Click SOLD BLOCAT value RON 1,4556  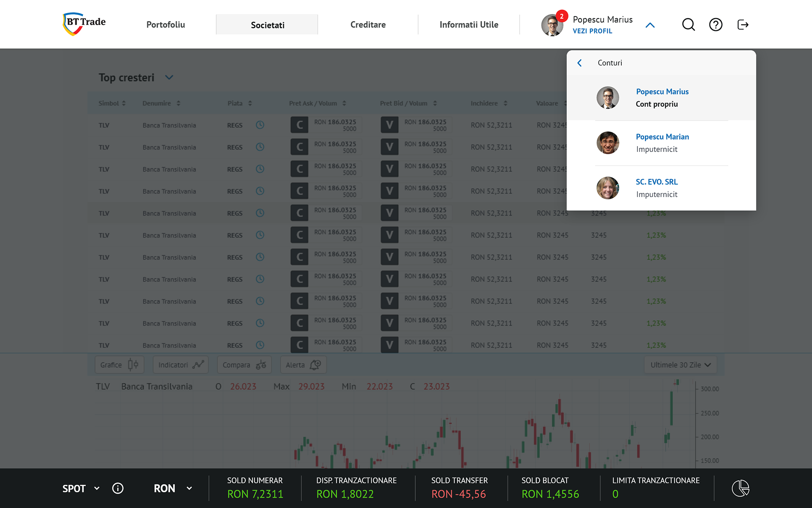(550, 494)
